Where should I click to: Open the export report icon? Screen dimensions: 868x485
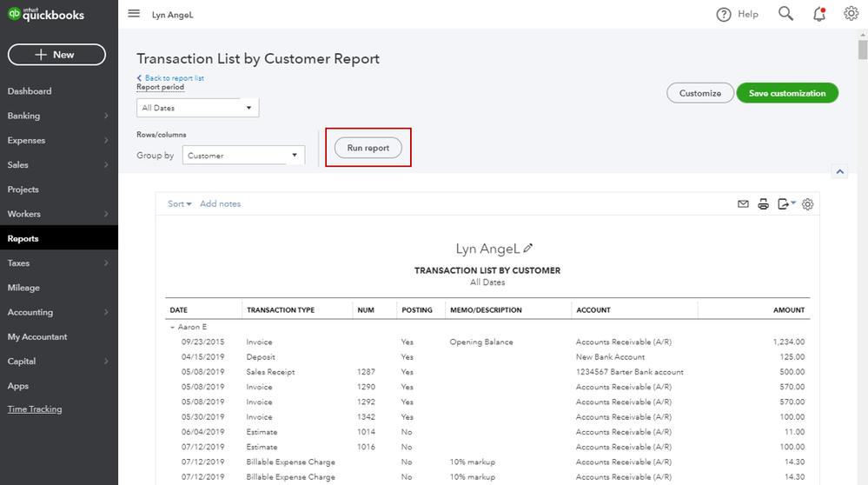[786, 204]
